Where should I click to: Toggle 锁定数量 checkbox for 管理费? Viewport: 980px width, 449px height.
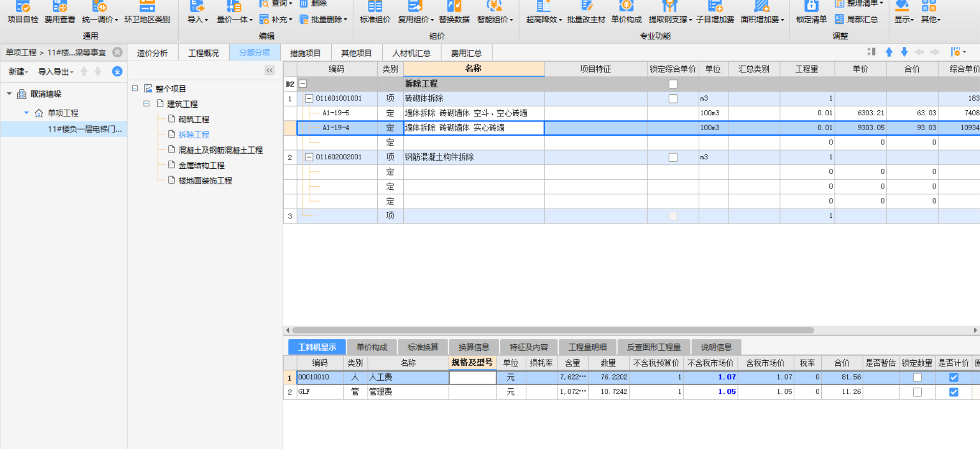click(917, 392)
